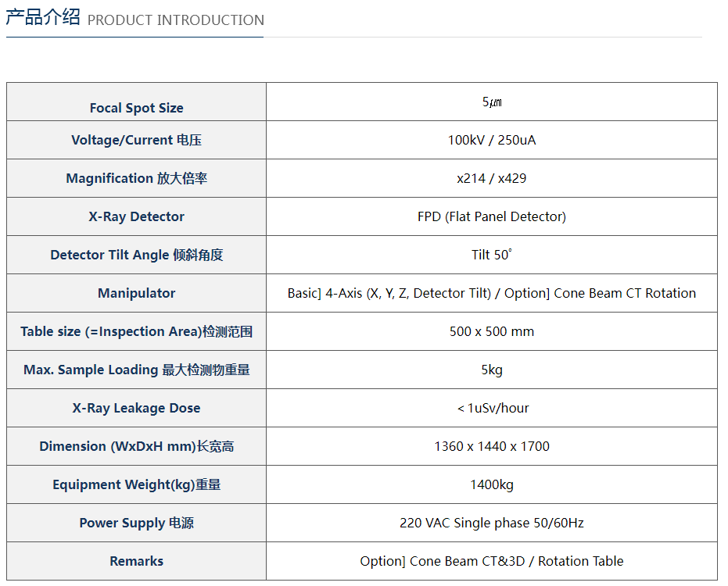Viewport: 728px width, 586px height.
Task: Click the Manipulator row label
Action: (136, 294)
